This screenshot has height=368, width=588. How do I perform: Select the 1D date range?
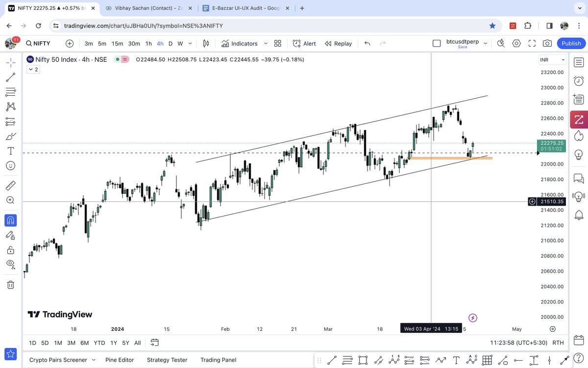tap(32, 342)
